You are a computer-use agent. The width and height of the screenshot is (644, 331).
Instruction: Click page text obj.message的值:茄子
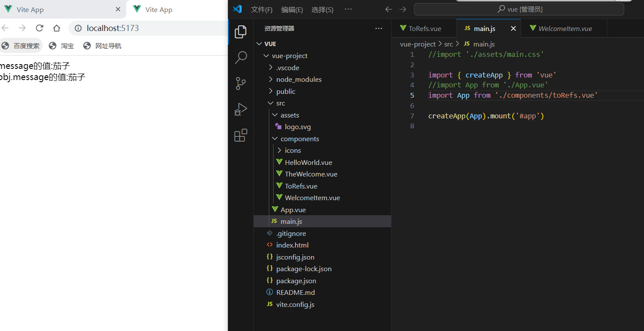click(x=43, y=77)
